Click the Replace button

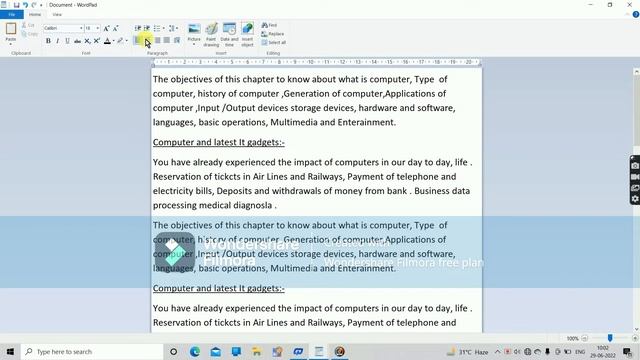pyautogui.click(x=273, y=34)
